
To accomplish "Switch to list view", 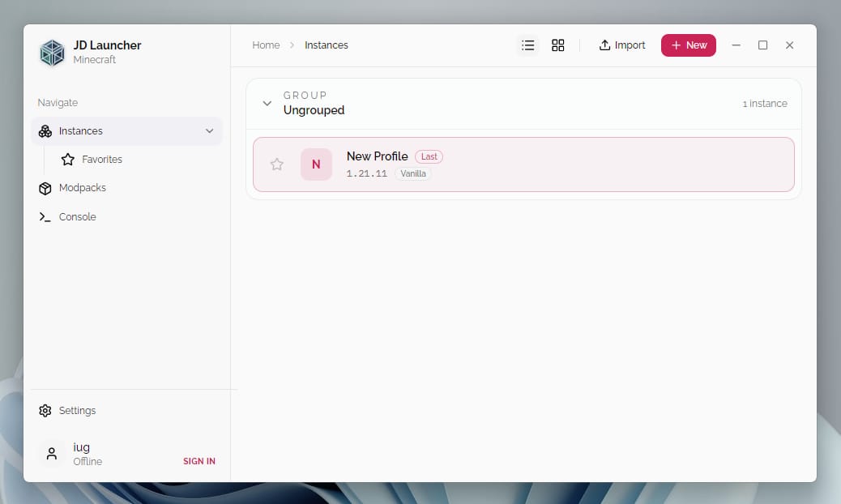I will tap(527, 45).
